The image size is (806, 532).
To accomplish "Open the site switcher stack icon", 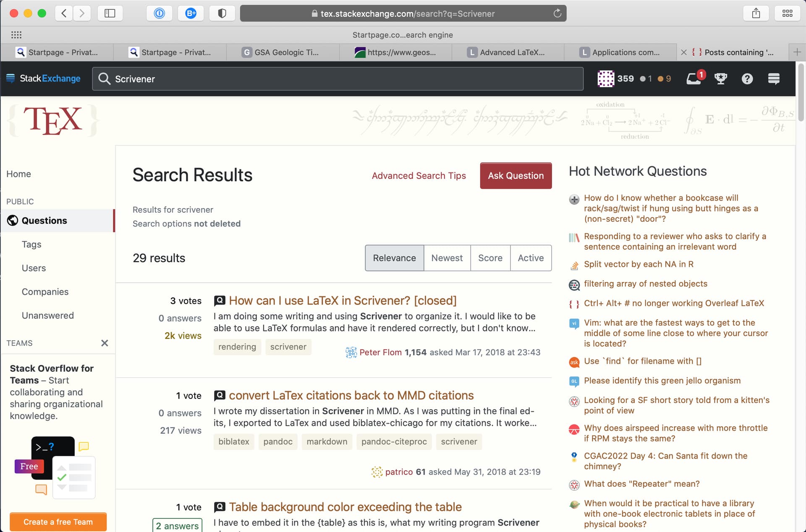I will tap(774, 78).
